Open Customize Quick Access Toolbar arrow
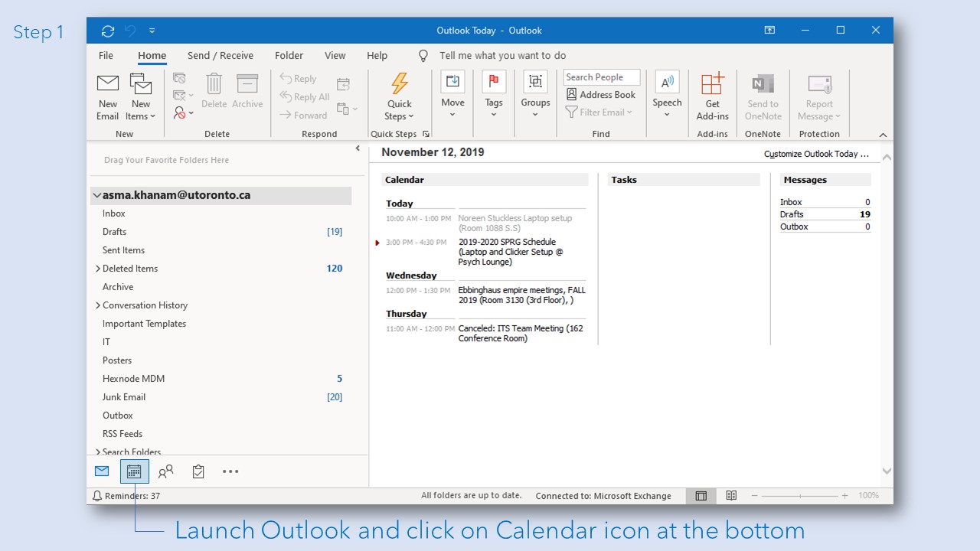This screenshot has width=980, height=551. (152, 31)
